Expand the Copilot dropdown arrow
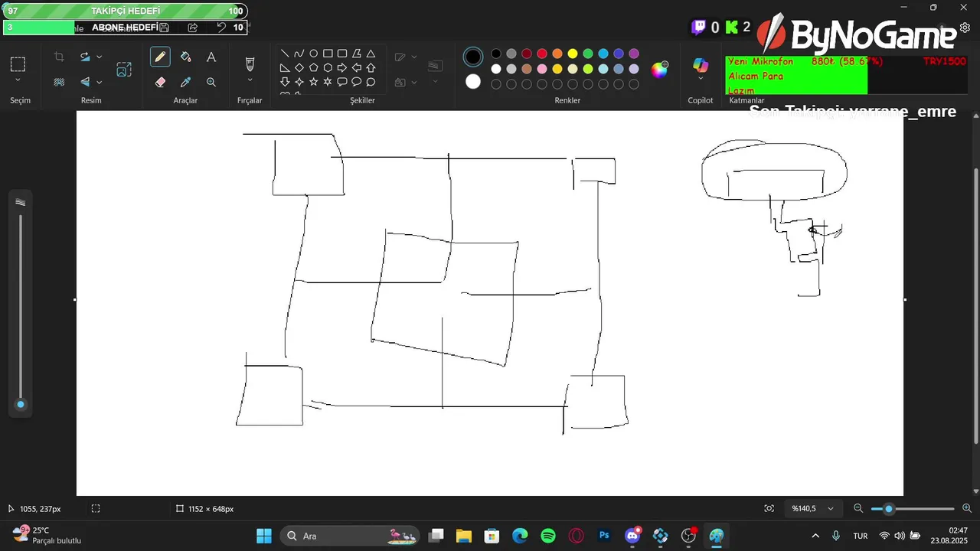The height and width of the screenshot is (551, 980). point(701,79)
